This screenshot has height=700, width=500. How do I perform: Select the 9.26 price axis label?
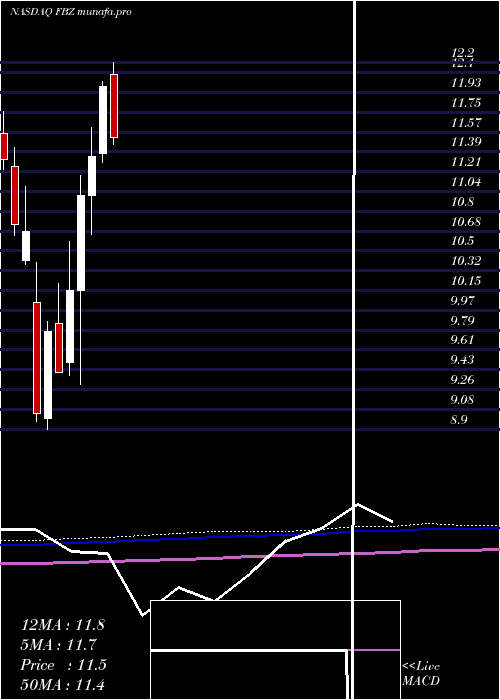(462, 379)
